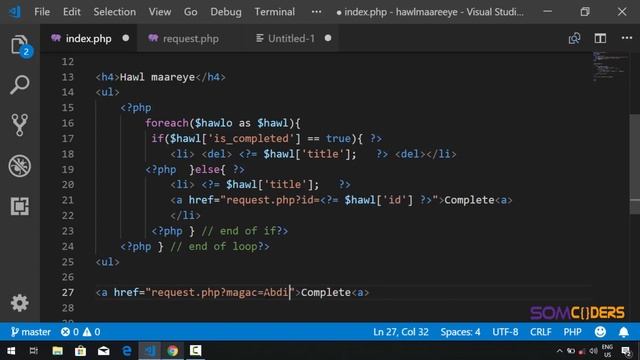Change line endings via CRLF
This screenshot has width=640, height=360.
tap(540, 332)
